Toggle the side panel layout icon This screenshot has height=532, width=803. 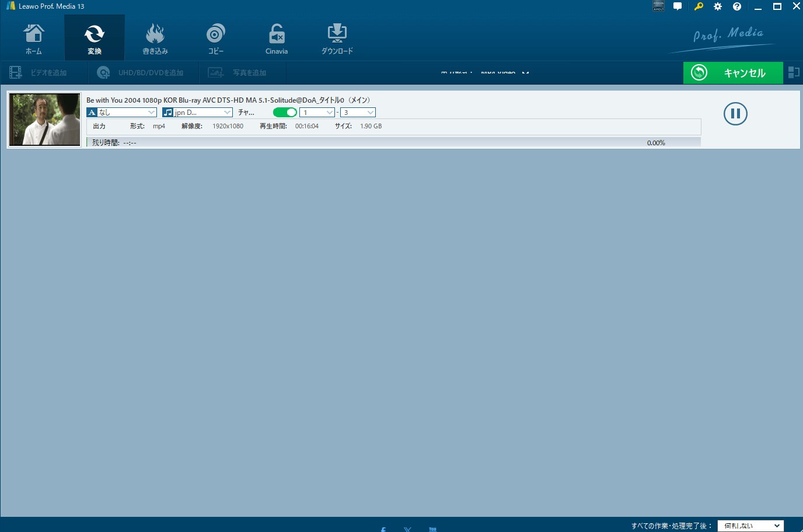pos(794,72)
